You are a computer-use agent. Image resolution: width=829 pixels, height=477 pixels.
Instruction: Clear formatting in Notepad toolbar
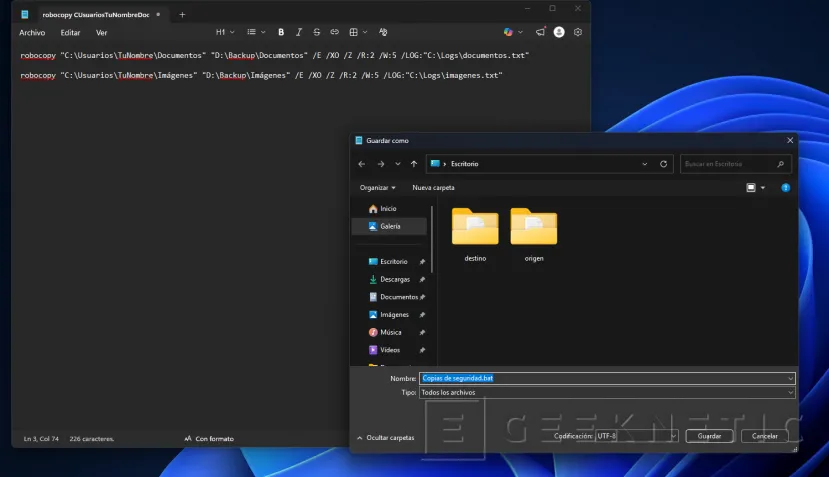click(383, 32)
